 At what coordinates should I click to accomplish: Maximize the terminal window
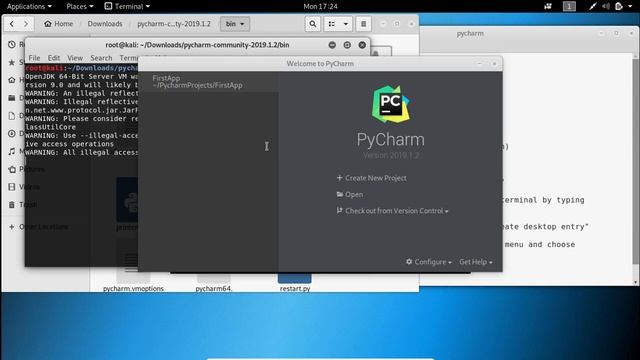(347, 45)
